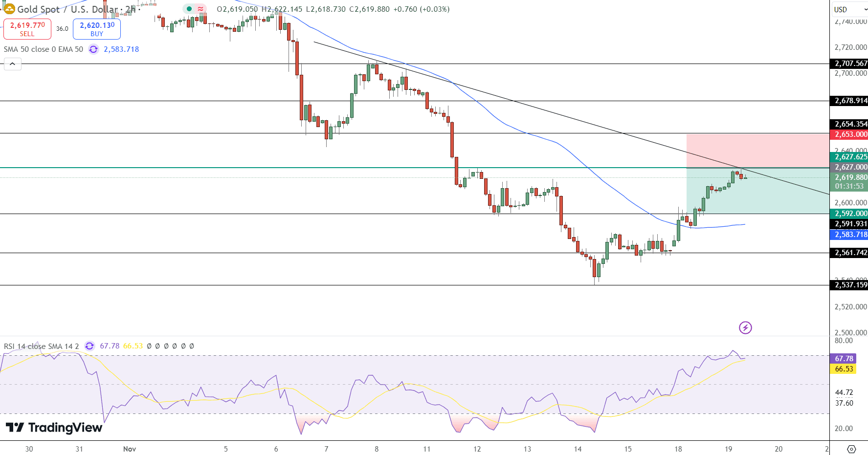
Task: Click date 20 on the time axis
Action: [779, 449]
